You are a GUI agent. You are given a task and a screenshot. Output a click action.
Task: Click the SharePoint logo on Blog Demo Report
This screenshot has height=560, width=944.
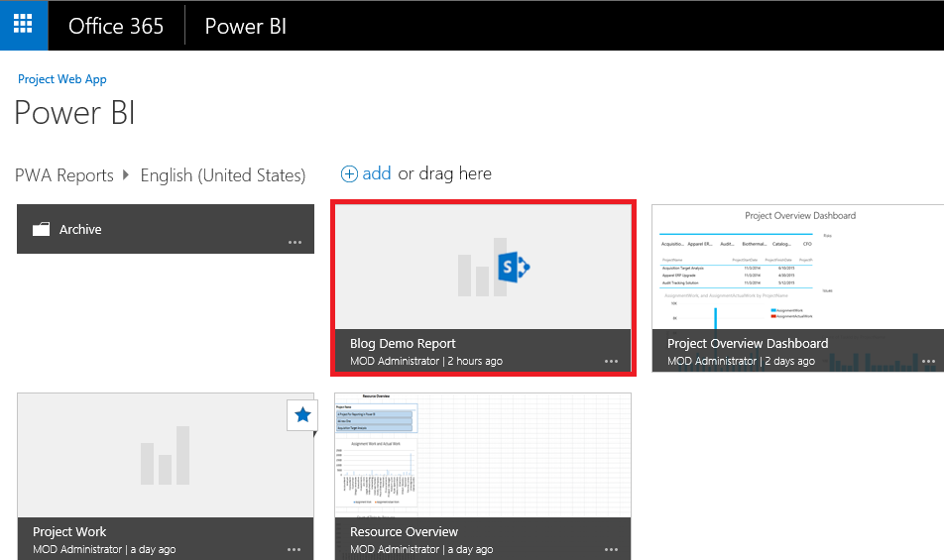click(x=514, y=267)
